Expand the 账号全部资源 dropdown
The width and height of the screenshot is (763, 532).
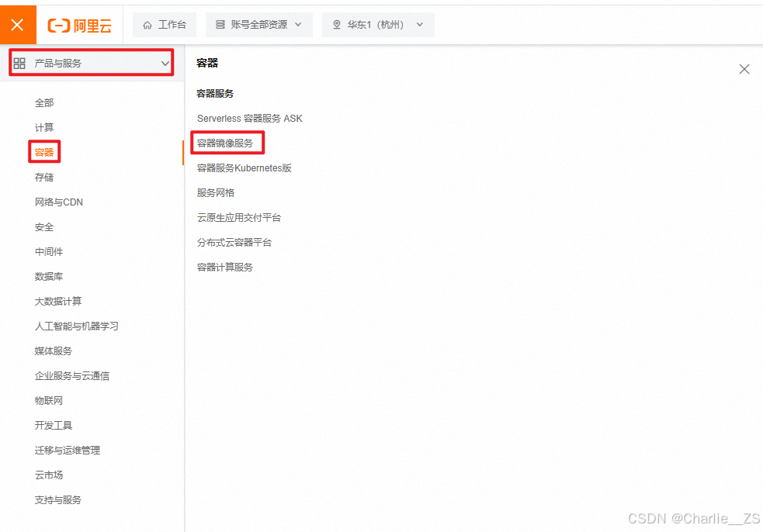259,25
